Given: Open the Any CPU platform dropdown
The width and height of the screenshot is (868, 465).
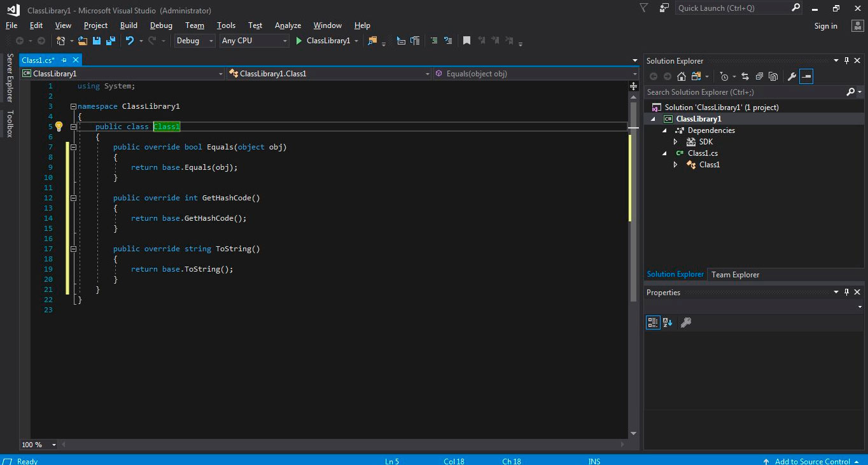Looking at the screenshot, I should click(x=255, y=41).
